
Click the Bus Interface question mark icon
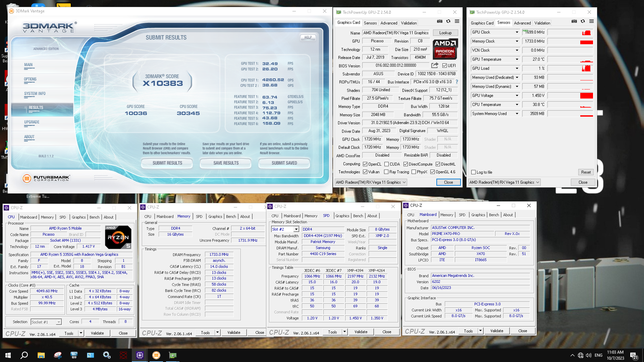(457, 82)
